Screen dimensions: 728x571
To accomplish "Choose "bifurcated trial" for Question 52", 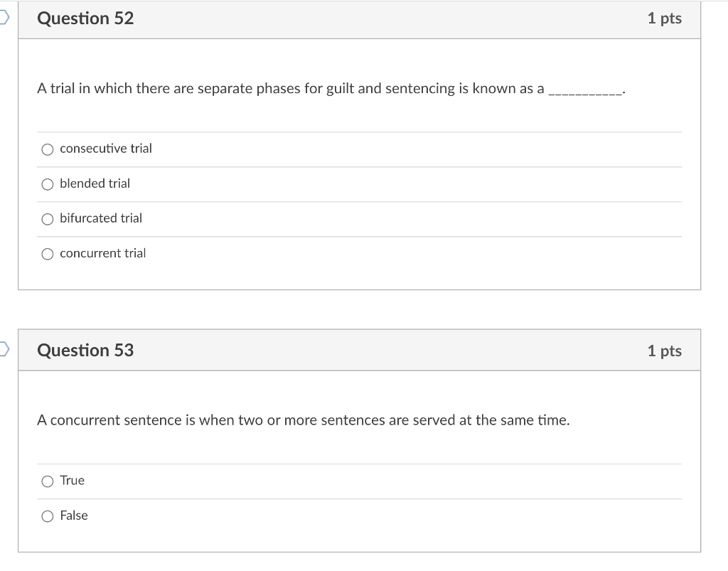I will pyautogui.click(x=47, y=219).
